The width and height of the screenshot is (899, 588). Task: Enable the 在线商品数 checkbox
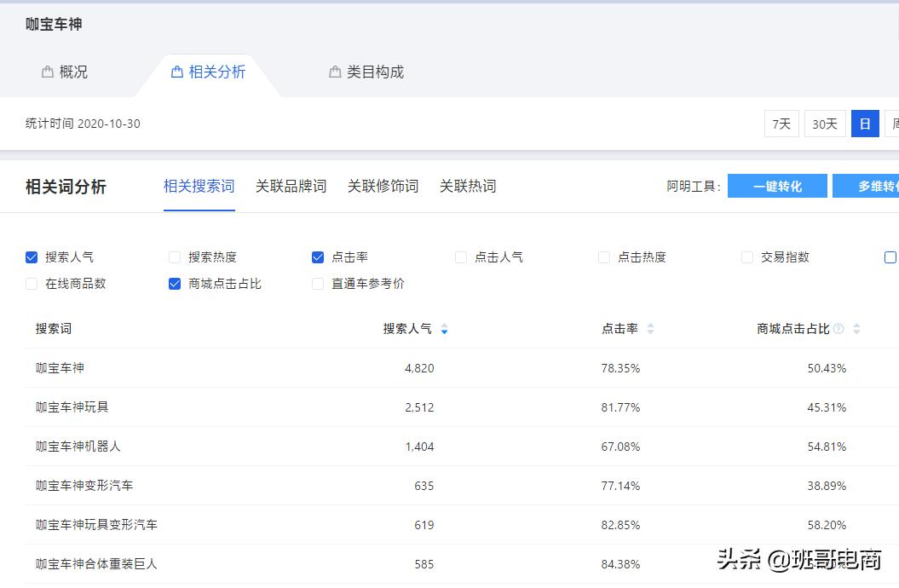(32, 284)
